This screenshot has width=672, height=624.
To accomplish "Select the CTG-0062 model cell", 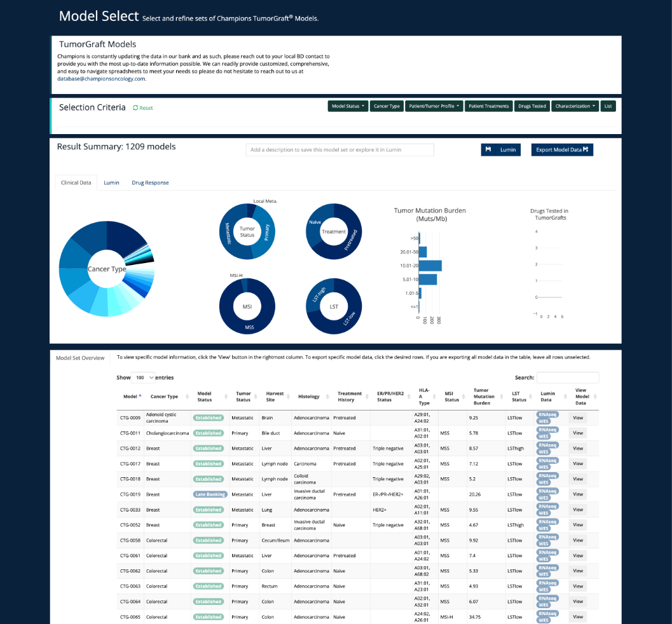I will pyautogui.click(x=130, y=571).
